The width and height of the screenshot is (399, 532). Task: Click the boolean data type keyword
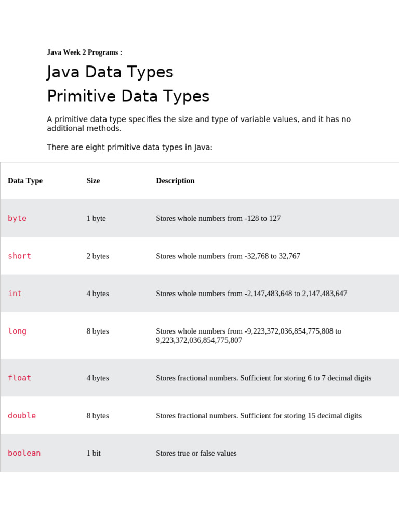pyautogui.click(x=24, y=453)
